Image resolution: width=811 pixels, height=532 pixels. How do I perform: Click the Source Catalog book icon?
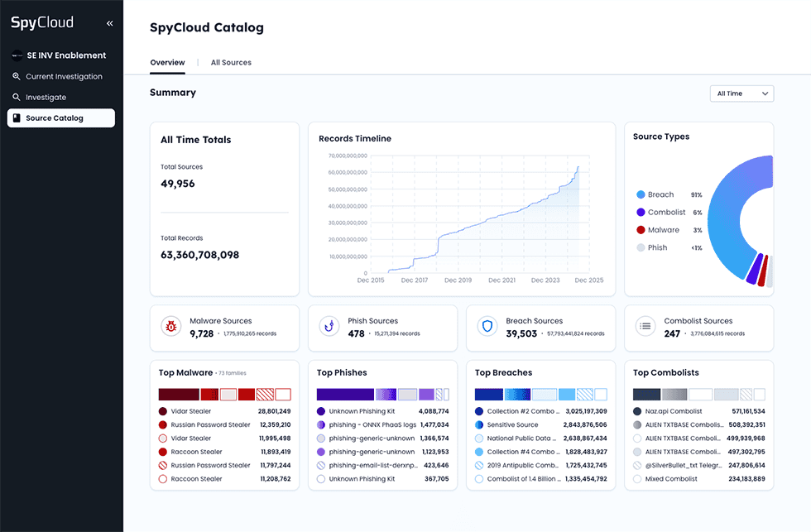(x=17, y=117)
